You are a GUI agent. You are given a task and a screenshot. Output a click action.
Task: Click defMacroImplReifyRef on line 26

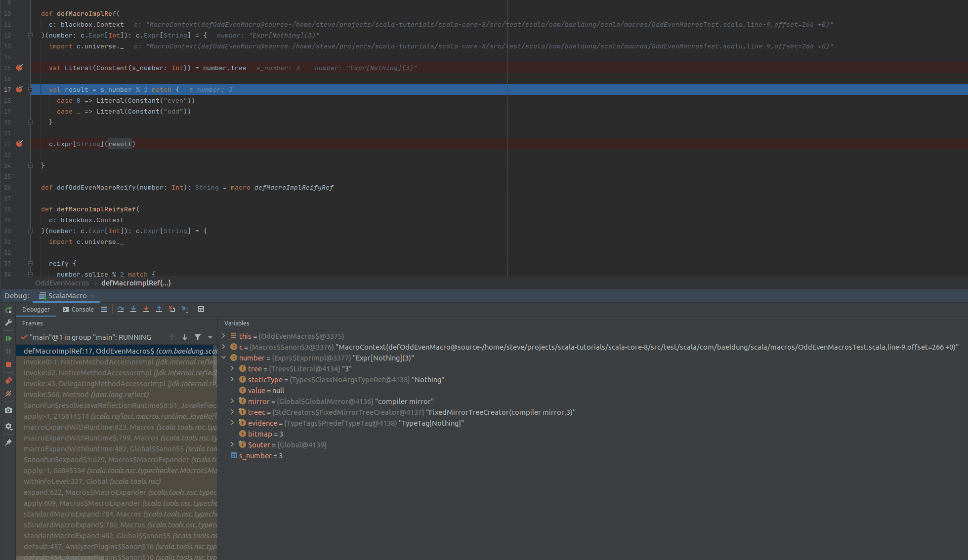[294, 188]
